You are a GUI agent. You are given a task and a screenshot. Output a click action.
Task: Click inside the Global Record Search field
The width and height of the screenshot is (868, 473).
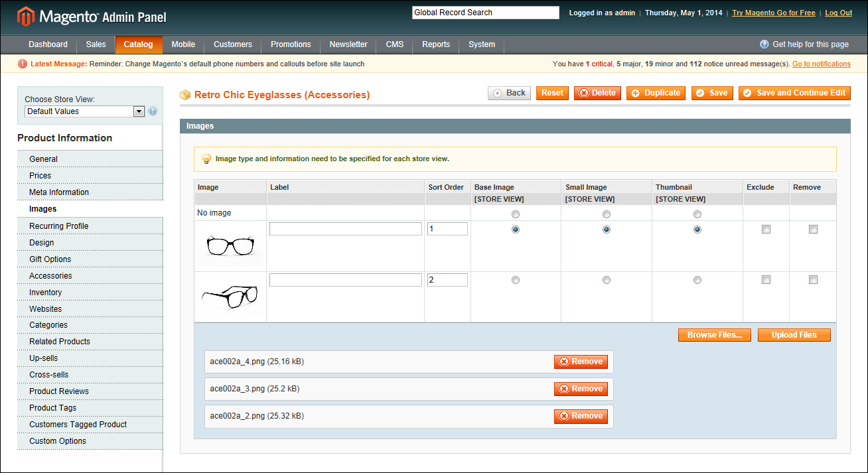click(x=485, y=12)
